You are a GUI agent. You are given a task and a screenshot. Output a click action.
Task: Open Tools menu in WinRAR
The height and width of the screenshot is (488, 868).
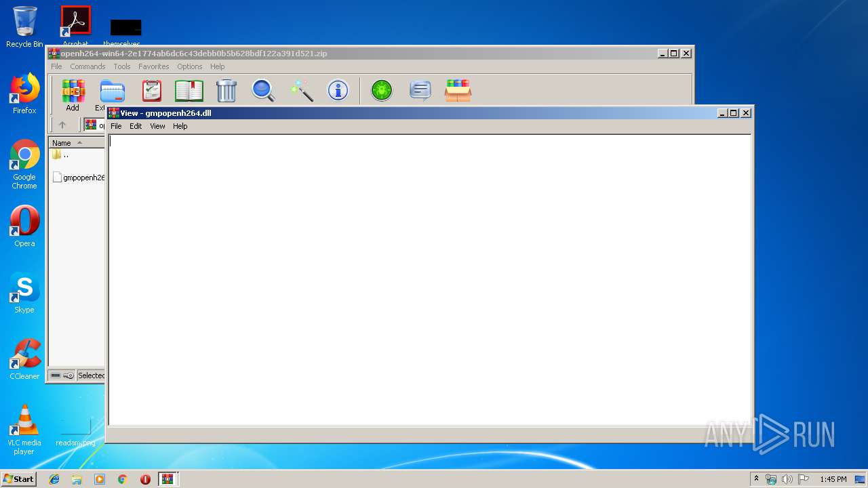pyautogui.click(x=122, y=66)
